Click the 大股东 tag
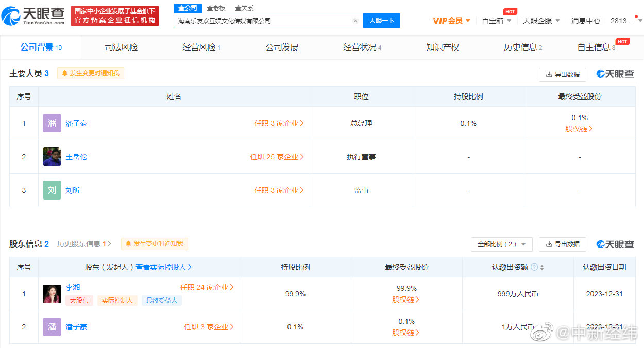 [79, 300]
